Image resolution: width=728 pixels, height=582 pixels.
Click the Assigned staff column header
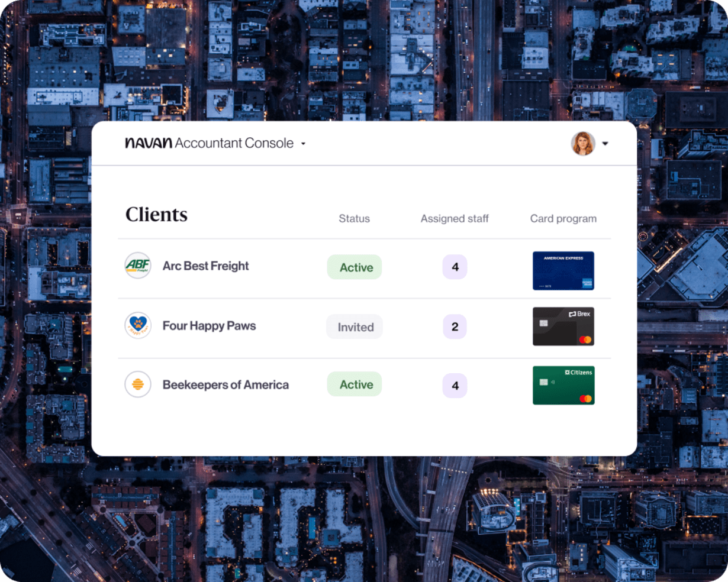coord(455,219)
